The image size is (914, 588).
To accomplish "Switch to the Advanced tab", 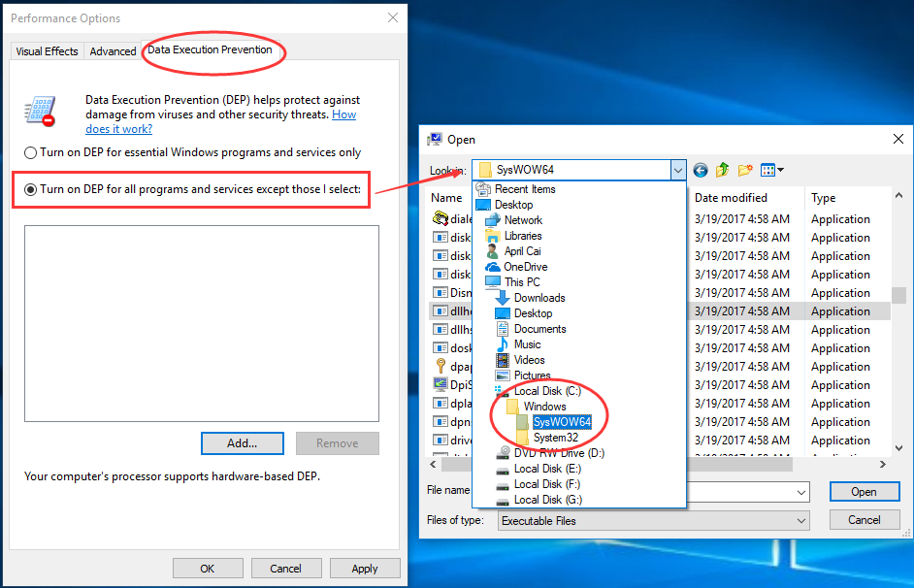I will (x=113, y=51).
